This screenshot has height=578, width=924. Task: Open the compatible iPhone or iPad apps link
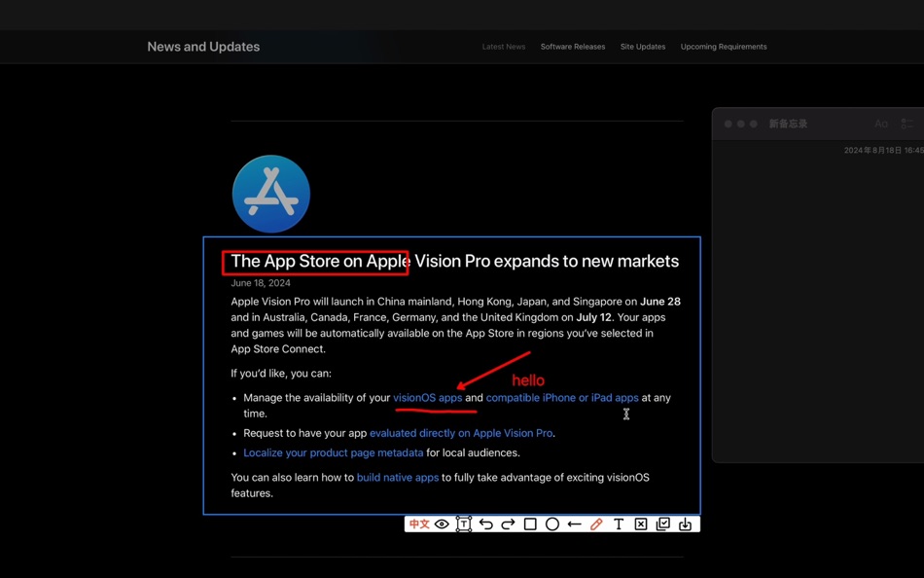(562, 398)
